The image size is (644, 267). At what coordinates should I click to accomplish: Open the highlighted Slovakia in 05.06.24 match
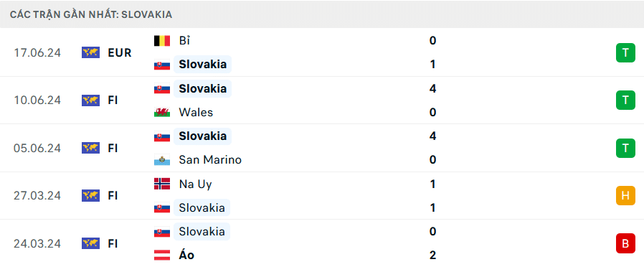click(x=202, y=136)
